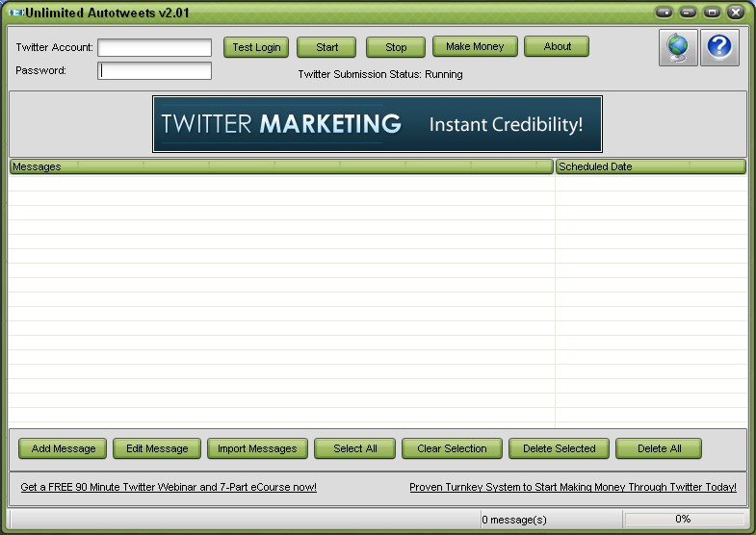Send window to tray with leftmost title button
The height and width of the screenshot is (535, 756).
665,13
